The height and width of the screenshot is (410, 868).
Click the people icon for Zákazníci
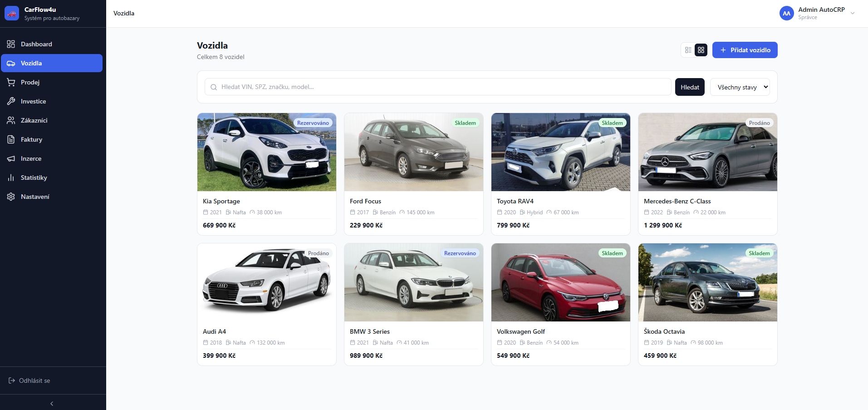point(11,120)
